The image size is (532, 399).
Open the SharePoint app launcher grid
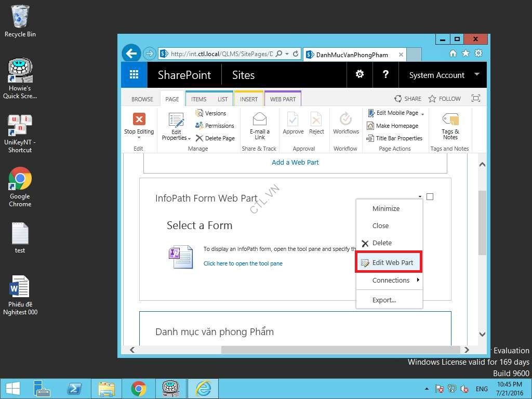[x=134, y=75]
